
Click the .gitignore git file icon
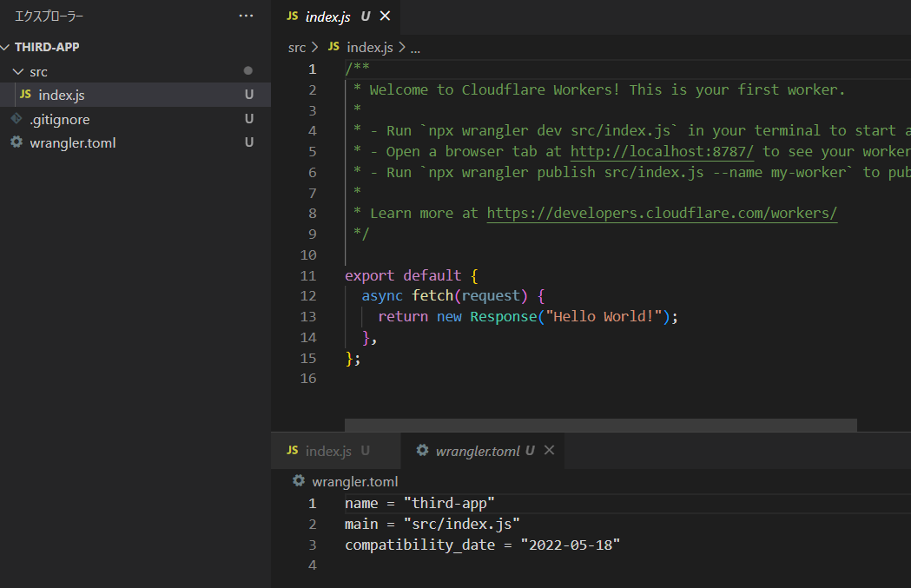(17, 119)
